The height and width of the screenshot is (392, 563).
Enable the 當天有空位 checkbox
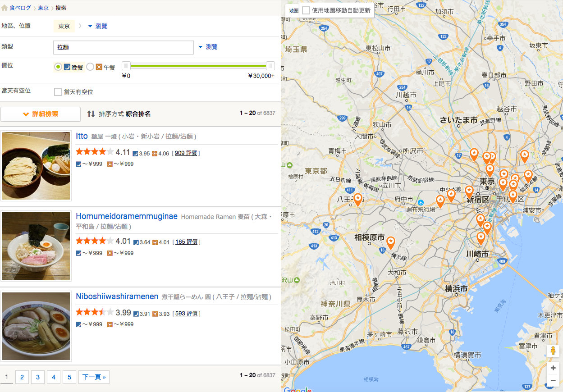pos(58,92)
